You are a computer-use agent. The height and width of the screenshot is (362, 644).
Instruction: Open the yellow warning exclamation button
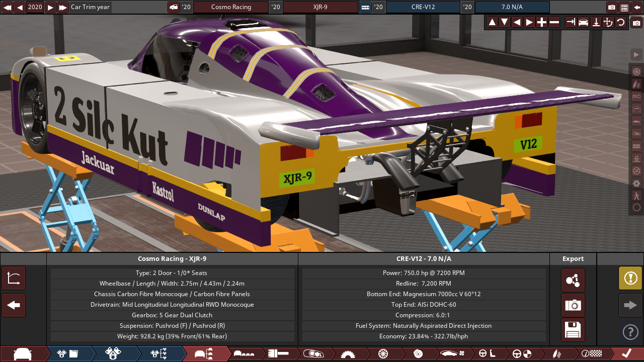(630, 278)
